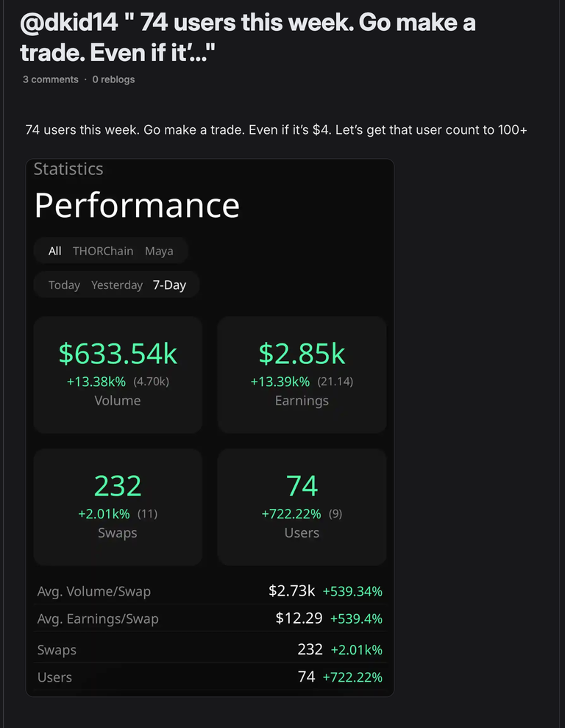Switch to the Maya tab
The image size is (565, 728).
point(159,251)
